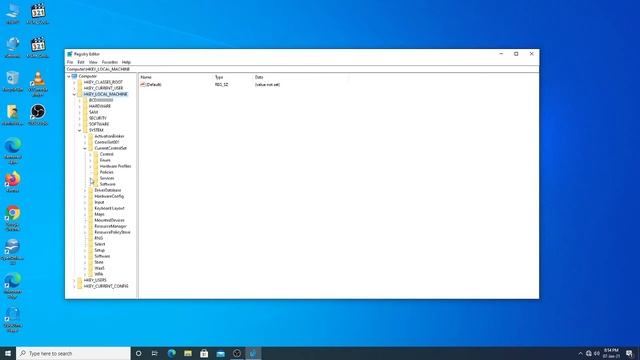Select the Keyboard Layout key
This screenshot has width=640, height=360.
pos(109,208)
